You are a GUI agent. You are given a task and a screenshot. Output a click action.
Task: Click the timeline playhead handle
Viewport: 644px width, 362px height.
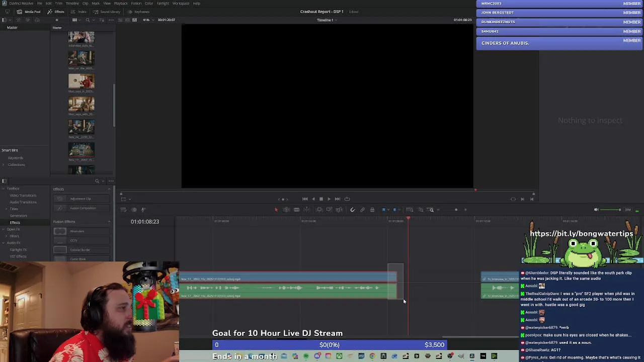pyautogui.click(x=408, y=218)
